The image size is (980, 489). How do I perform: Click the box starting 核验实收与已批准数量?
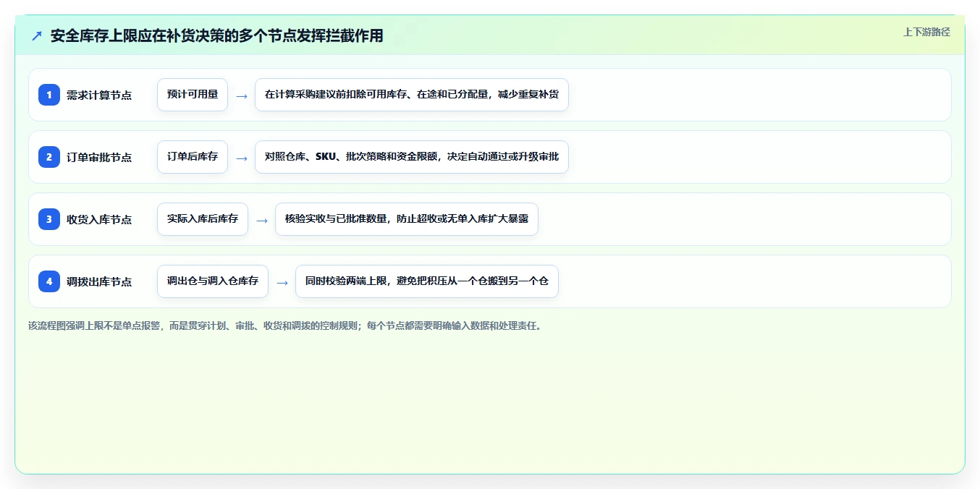pyautogui.click(x=407, y=219)
